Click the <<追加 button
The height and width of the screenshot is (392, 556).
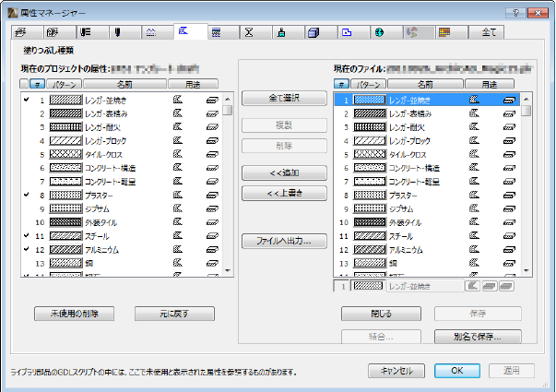click(284, 173)
